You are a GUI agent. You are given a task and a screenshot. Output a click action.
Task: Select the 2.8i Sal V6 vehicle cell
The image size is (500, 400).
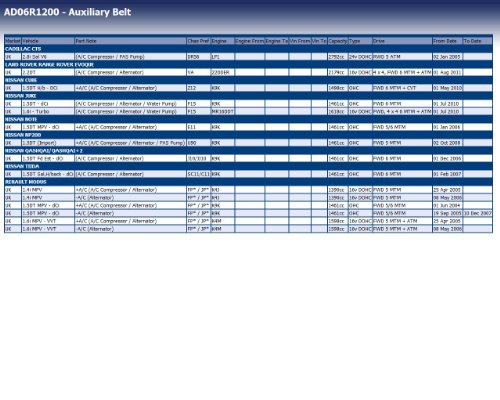point(48,57)
